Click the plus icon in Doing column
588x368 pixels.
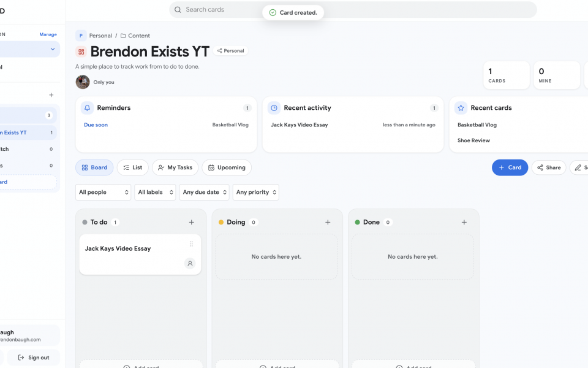pos(328,222)
